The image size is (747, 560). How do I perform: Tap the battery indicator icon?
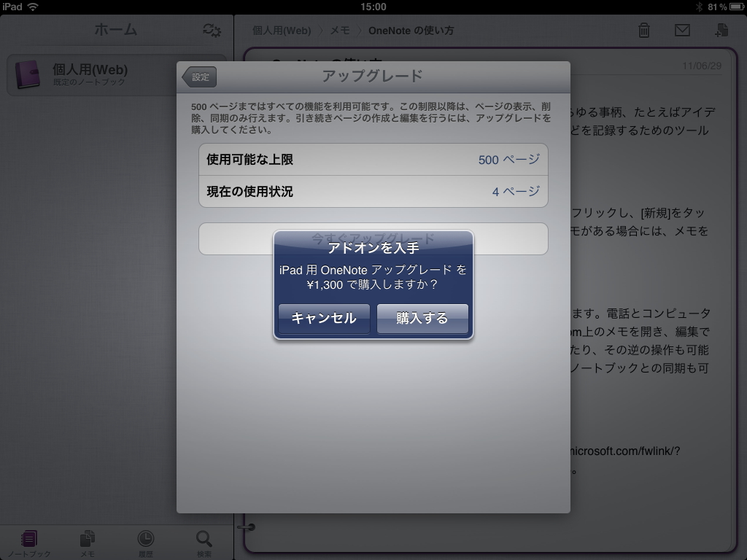tap(737, 7)
